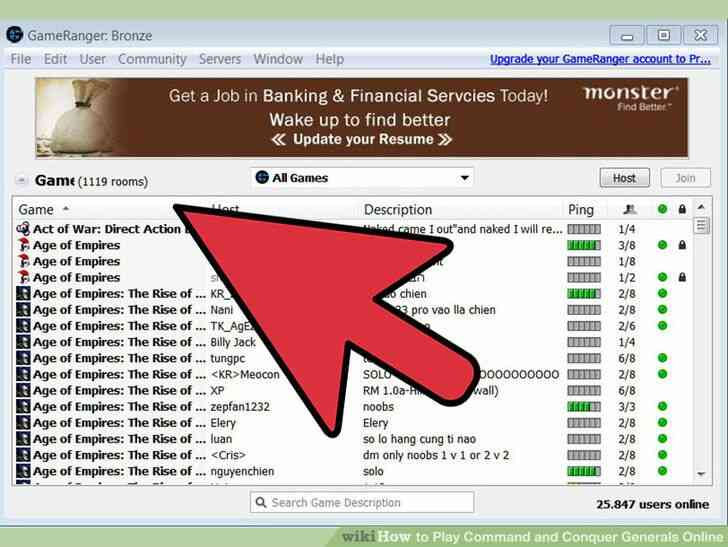Click the players count column icon

[x=629, y=209]
